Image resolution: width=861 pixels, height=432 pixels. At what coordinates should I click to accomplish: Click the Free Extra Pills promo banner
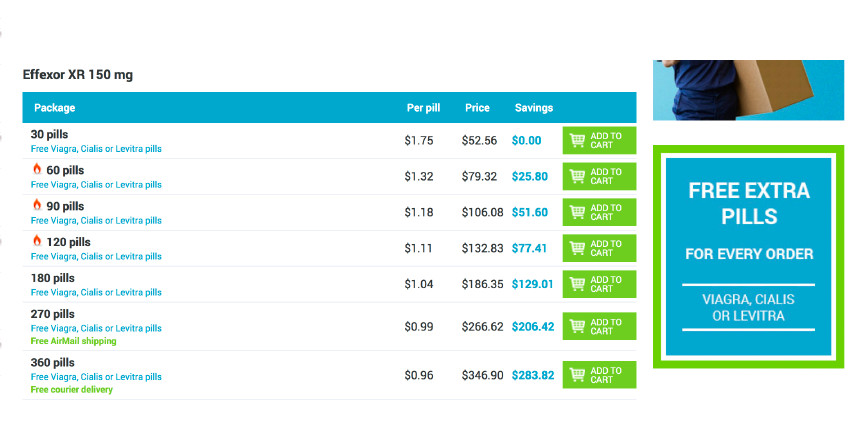point(748,256)
